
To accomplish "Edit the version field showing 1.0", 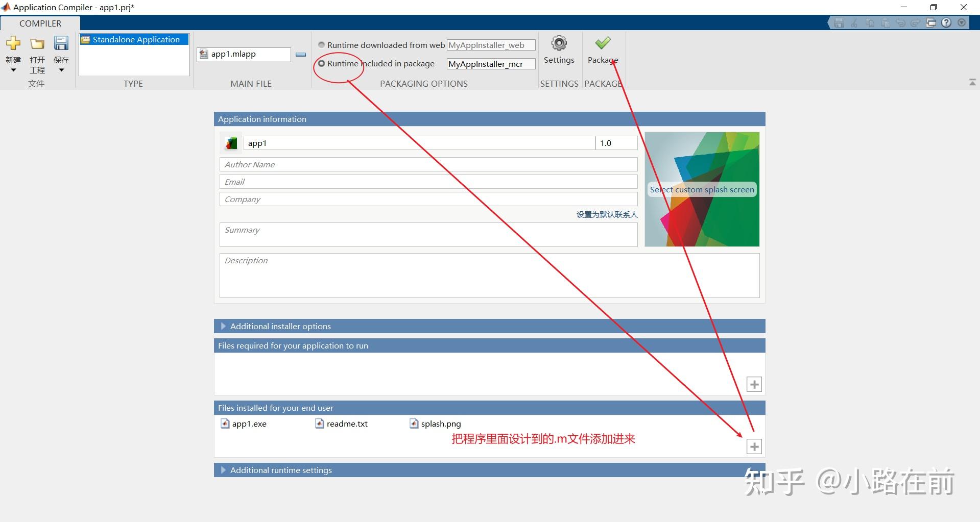I will 616,143.
